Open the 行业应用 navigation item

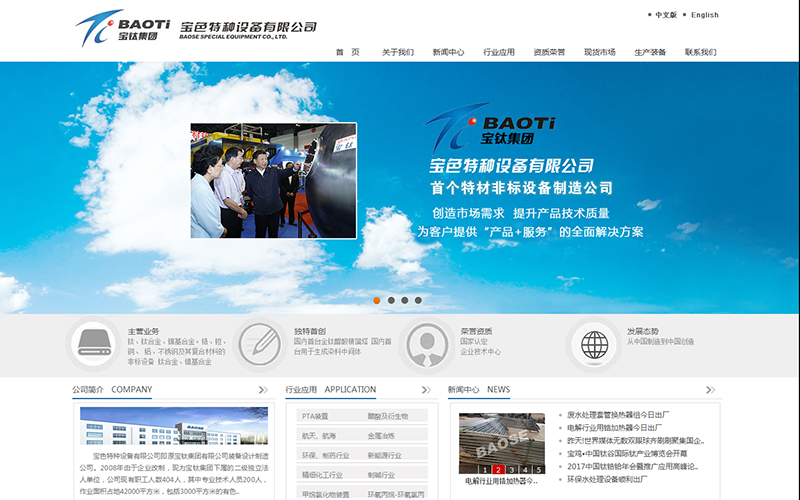pos(499,52)
